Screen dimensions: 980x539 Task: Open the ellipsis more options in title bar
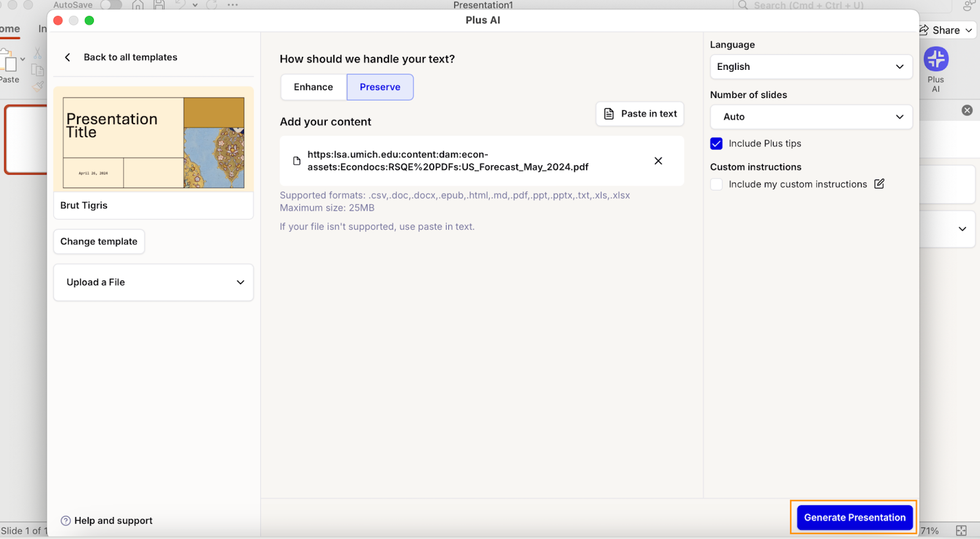(x=232, y=5)
